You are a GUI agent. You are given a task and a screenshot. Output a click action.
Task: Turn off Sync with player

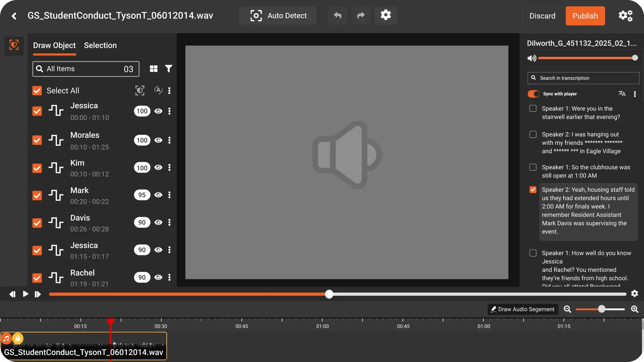533,94
